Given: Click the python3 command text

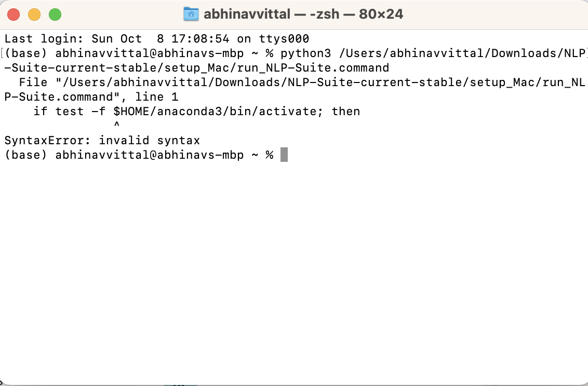Looking at the screenshot, I should [x=305, y=53].
